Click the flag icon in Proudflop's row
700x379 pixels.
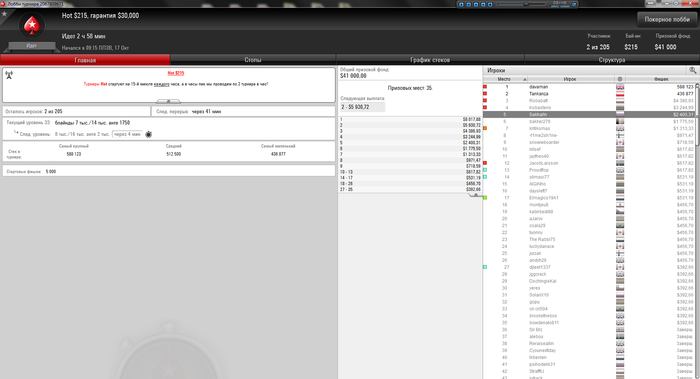tap(620, 170)
